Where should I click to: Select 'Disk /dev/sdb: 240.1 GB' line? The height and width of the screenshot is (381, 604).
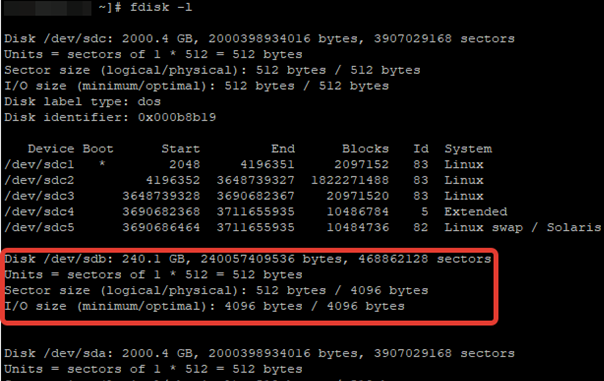[248, 259]
